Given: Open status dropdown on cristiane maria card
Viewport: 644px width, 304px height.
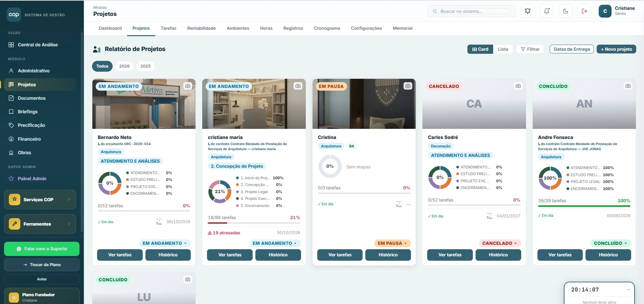Looking at the screenshot, I should pos(275,243).
